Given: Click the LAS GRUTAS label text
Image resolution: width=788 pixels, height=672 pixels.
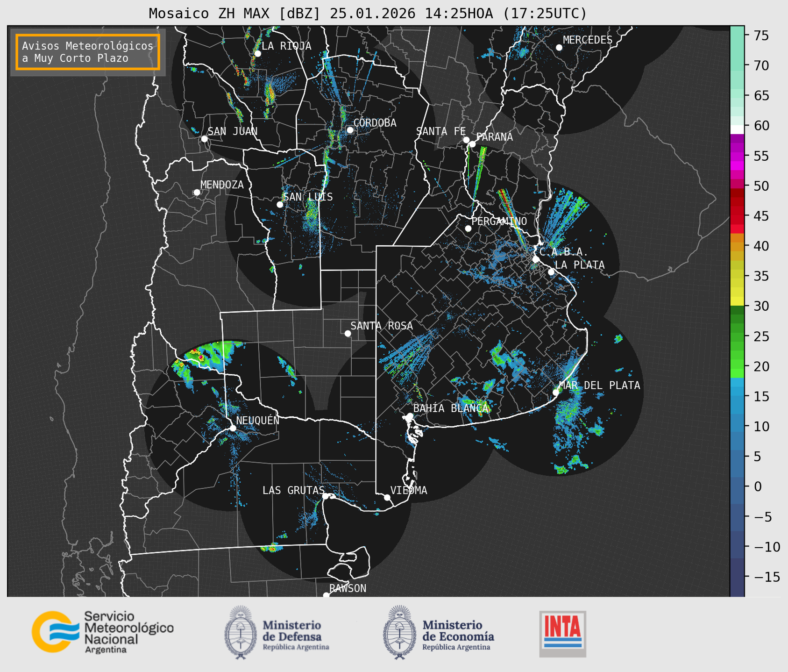Looking at the screenshot, I should point(293,490).
